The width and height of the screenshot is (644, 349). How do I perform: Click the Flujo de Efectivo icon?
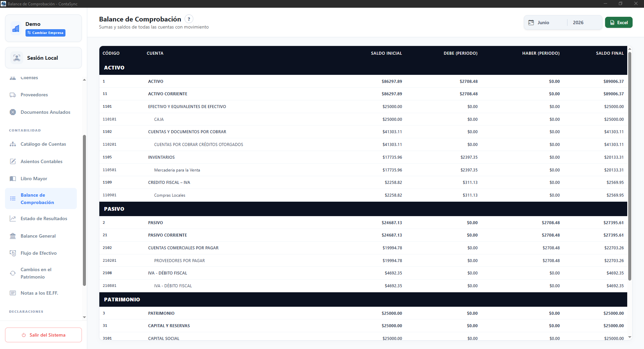coord(13,253)
